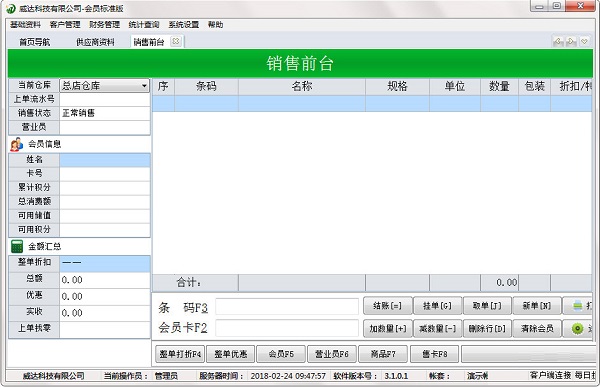Click the 营业员F6 button
The height and width of the screenshot is (387, 600).
pos(332,354)
